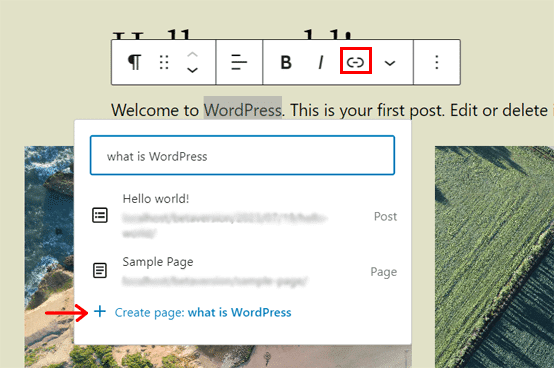
Task: Open the block options three-dot menu
Action: coord(437,62)
